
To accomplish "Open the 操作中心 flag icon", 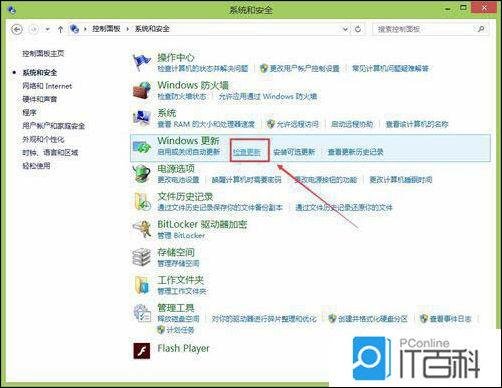I will click(141, 62).
